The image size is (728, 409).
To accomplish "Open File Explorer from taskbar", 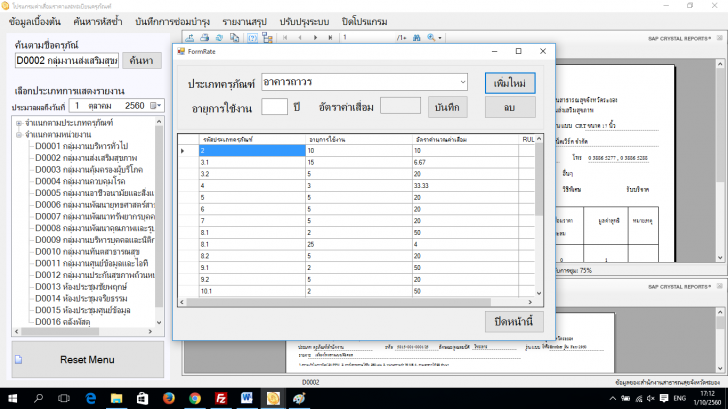I will 116,398.
